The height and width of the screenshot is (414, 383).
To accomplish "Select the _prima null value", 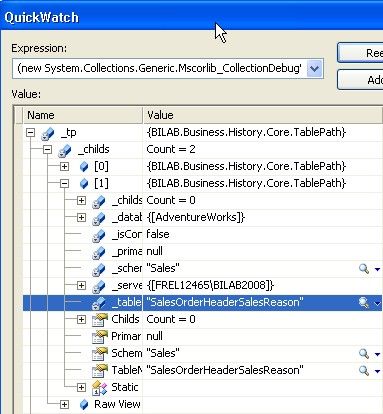I will click(x=155, y=251).
